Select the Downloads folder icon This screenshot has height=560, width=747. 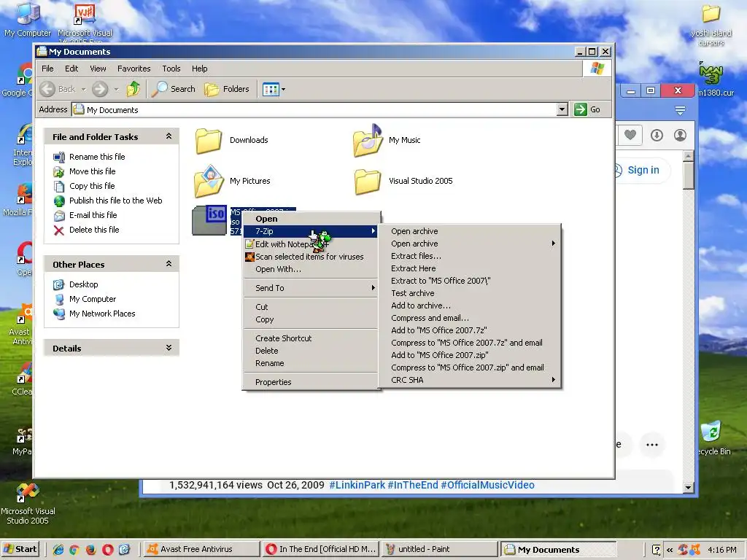[x=208, y=141]
